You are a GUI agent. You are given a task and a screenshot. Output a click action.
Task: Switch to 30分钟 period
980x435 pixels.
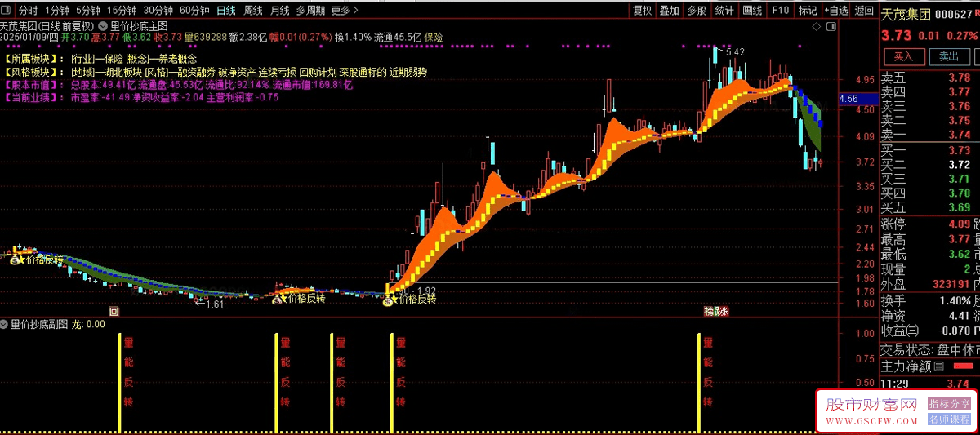tap(158, 11)
